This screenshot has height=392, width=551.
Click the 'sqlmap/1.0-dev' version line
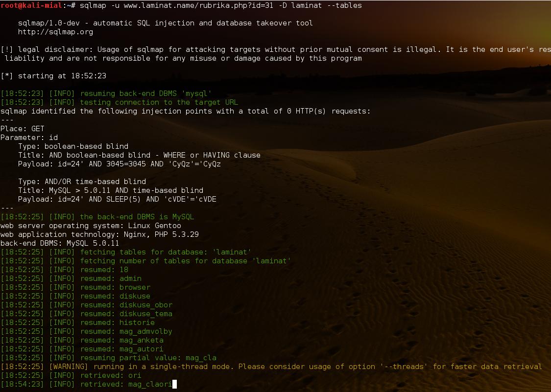click(165, 23)
